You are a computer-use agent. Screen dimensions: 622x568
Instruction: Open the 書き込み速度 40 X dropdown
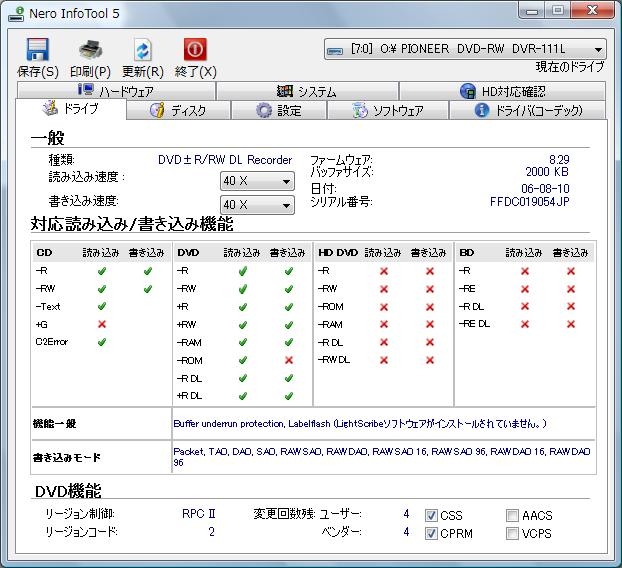tap(257, 205)
